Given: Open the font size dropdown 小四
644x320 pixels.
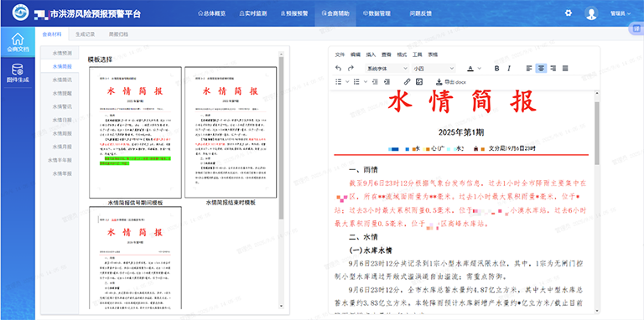Looking at the screenshot, I should click(434, 69).
